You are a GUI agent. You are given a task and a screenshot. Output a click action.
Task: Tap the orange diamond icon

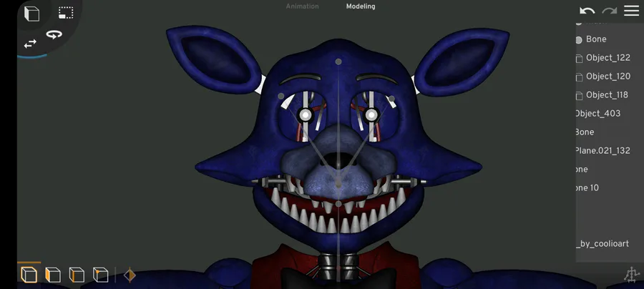[130, 275]
